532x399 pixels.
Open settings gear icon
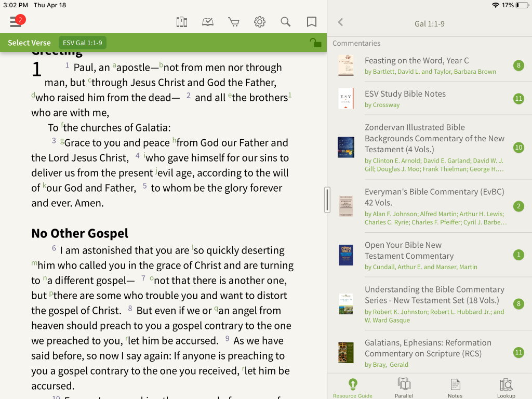click(260, 22)
